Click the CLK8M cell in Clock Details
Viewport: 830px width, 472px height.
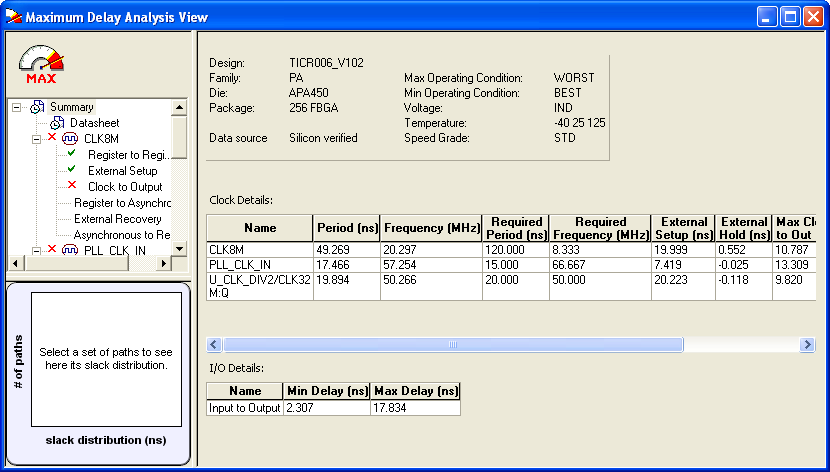260,250
